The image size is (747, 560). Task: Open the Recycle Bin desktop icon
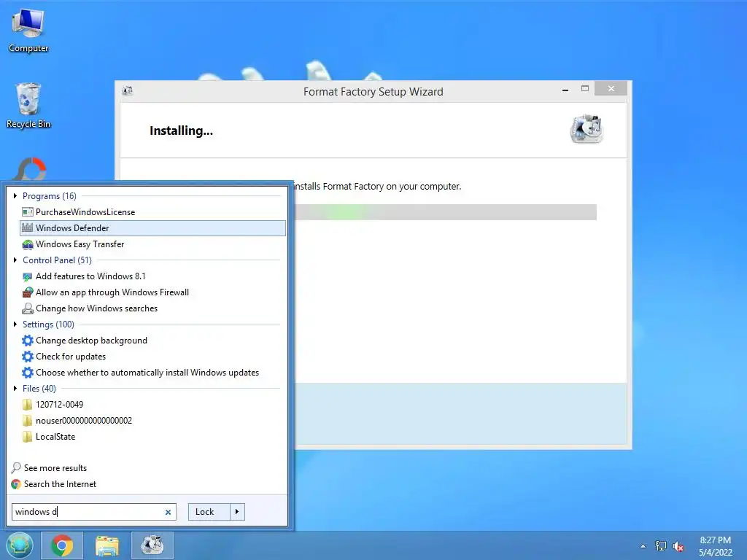(x=28, y=105)
